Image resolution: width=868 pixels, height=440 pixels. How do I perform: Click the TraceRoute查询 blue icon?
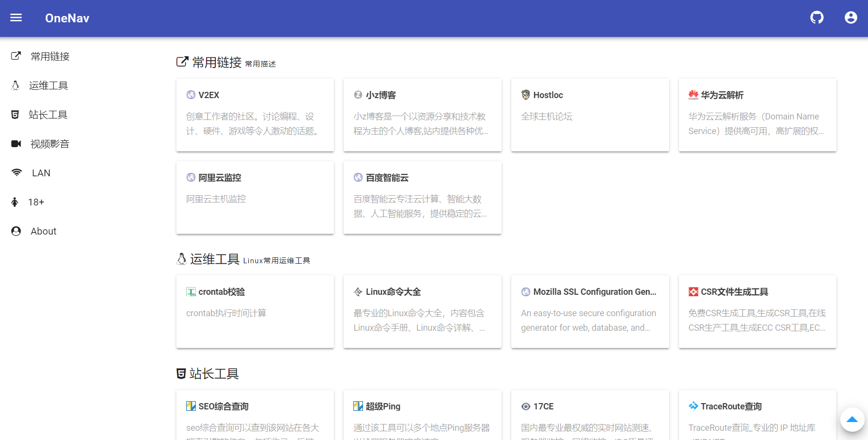coord(693,406)
